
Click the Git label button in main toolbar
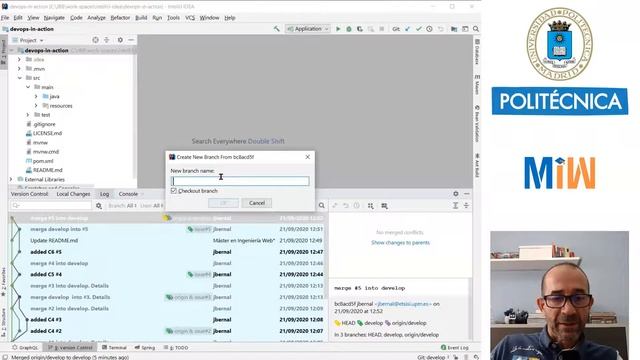point(396,29)
